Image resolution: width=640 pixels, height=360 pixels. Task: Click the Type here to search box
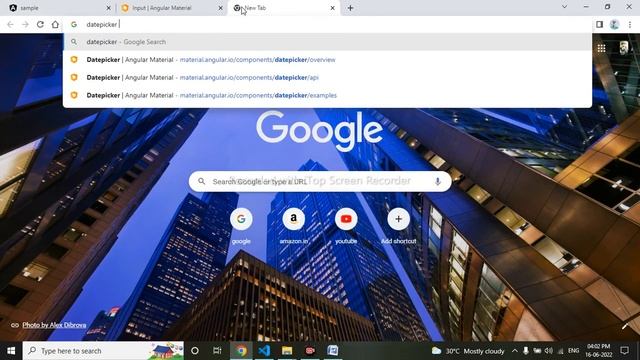click(103, 351)
